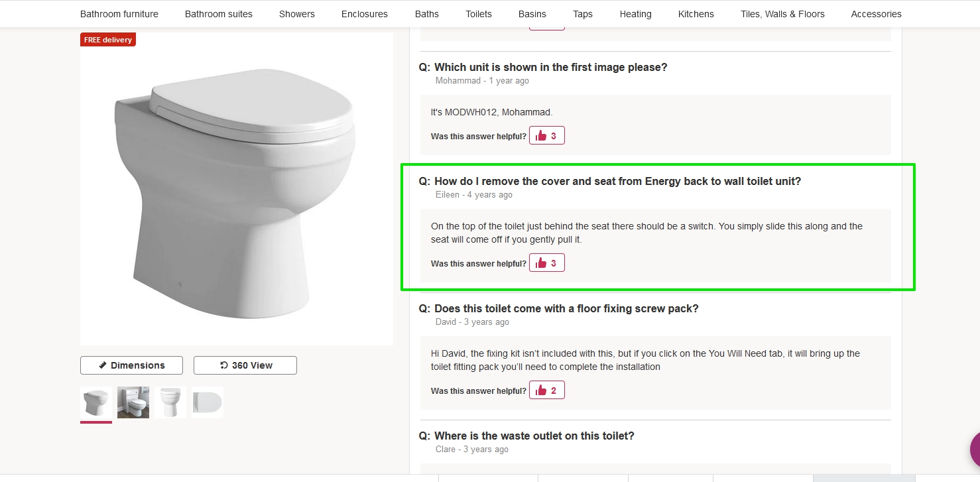Open the purple chat widget at screen edge
This screenshot has height=482, width=980.
coord(975,450)
